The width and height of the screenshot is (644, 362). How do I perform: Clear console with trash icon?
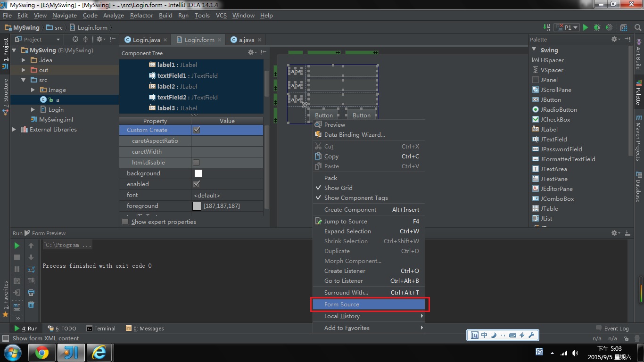pos(31,304)
